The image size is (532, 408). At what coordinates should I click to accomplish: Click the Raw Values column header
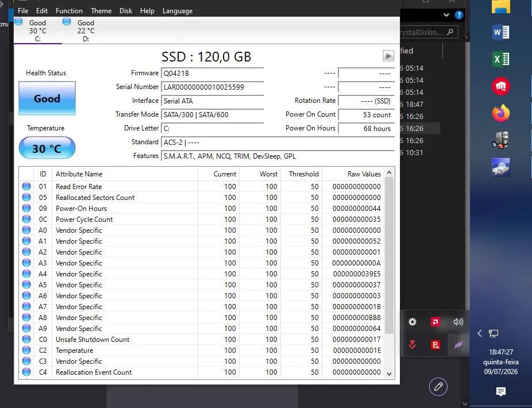[x=353, y=174]
